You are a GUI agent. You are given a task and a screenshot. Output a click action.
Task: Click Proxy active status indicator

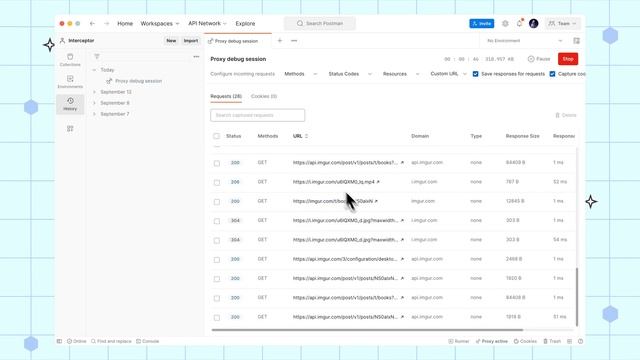(491, 341)
